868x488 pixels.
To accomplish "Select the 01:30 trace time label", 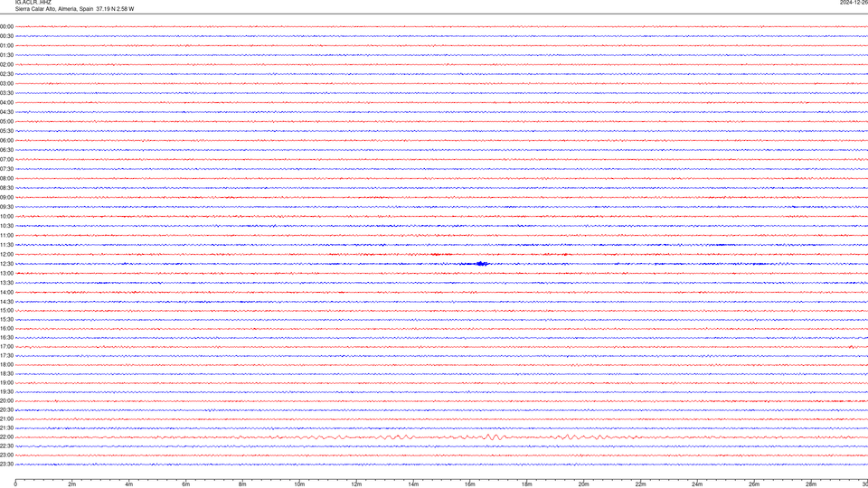I will (6, 55).
